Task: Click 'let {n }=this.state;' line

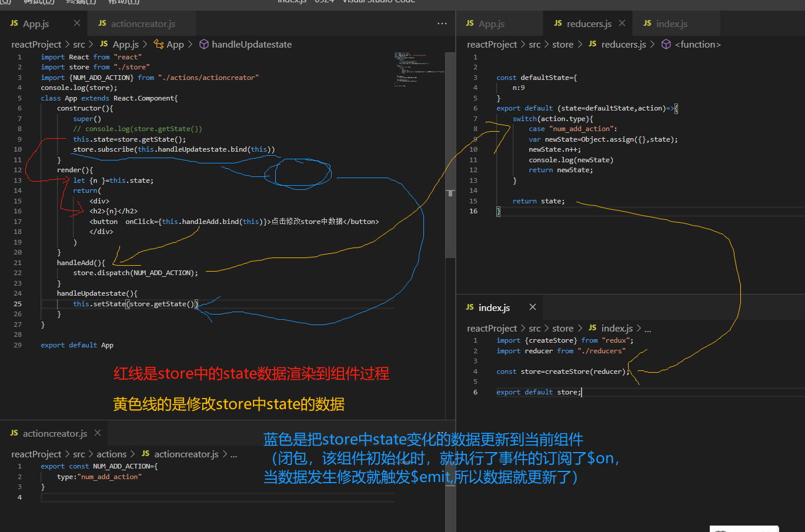Action: pos(113,180)
